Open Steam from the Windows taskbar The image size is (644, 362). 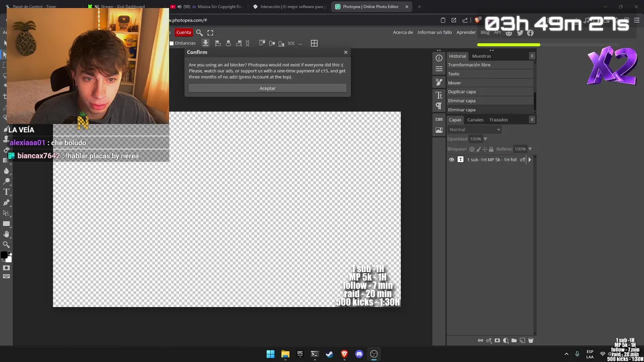(x=330, y=354)
